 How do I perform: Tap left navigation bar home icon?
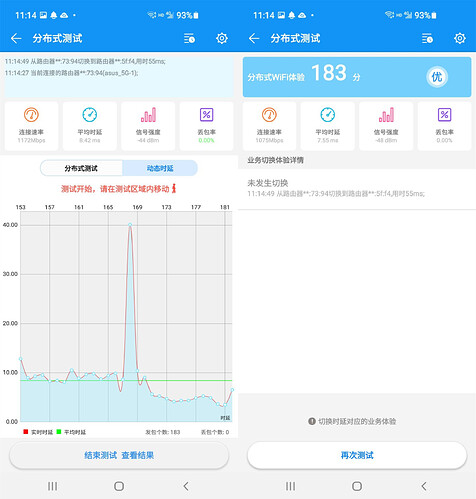[x=119, y=486]
